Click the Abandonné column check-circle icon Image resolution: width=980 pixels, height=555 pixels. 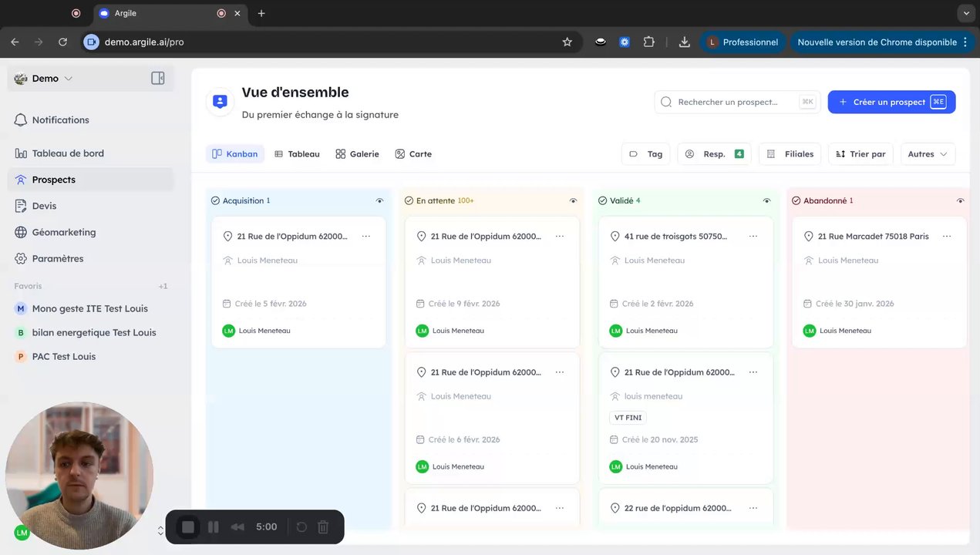pos(796,200)
